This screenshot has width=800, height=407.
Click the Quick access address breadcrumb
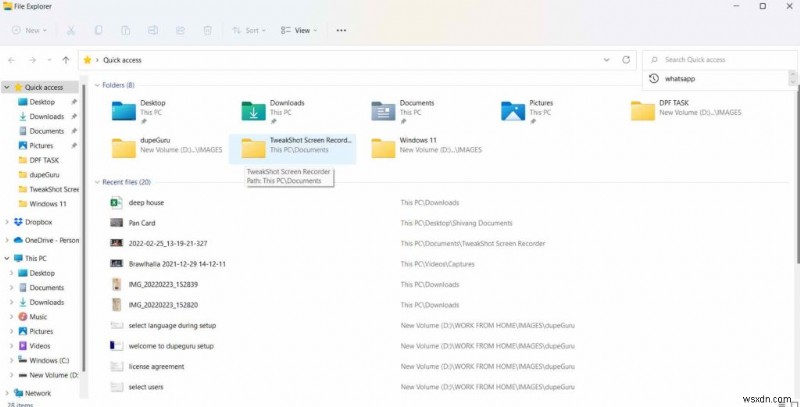point(122,60)
